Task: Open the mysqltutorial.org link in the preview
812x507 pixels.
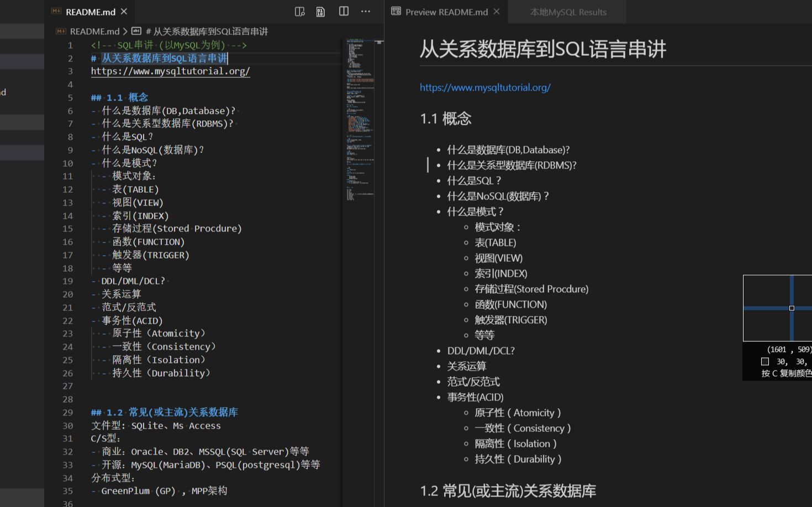Action: click(485, 87)
